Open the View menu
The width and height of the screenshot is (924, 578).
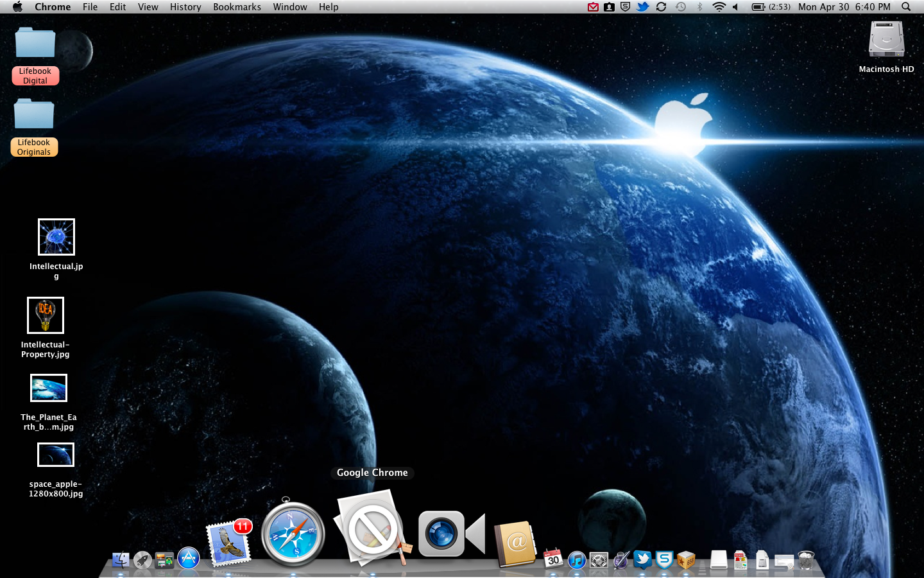coord(148,7)
